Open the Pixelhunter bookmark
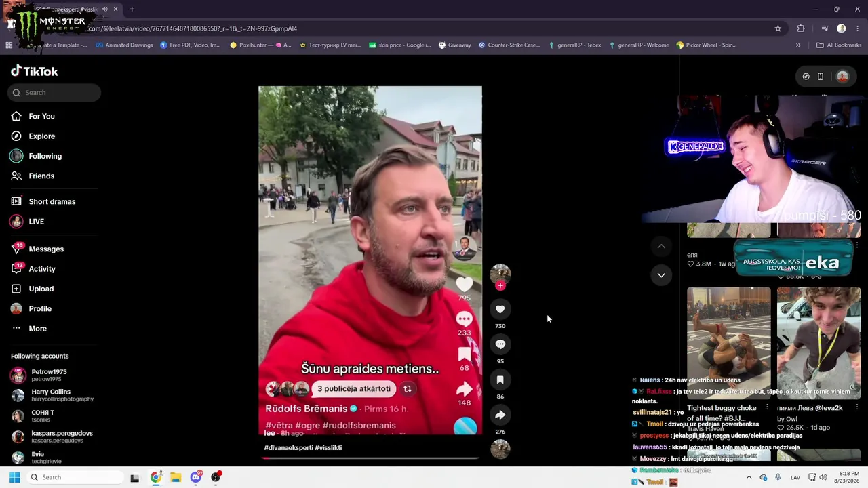This screenshot has height=488, width=868. coord(260,45)
